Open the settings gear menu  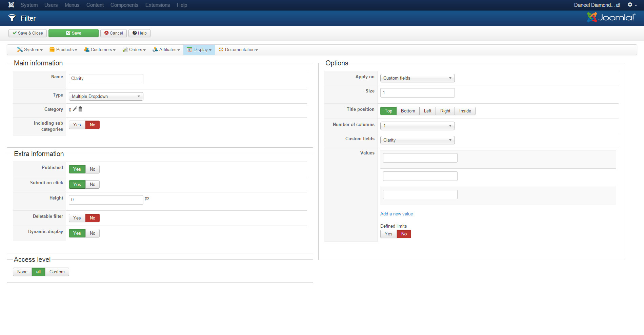[x=632, y=5]
